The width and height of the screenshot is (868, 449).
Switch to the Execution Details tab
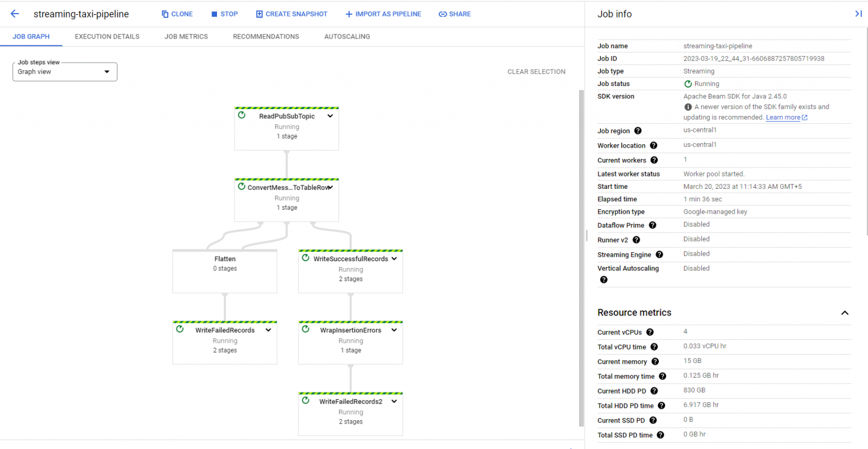click(x=107, y=37)
